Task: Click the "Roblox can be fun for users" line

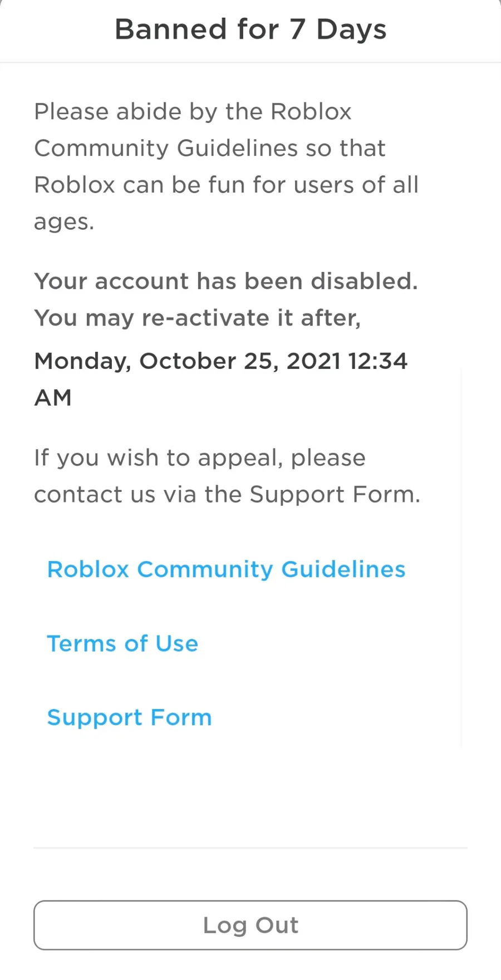Action: pos(225,185)
